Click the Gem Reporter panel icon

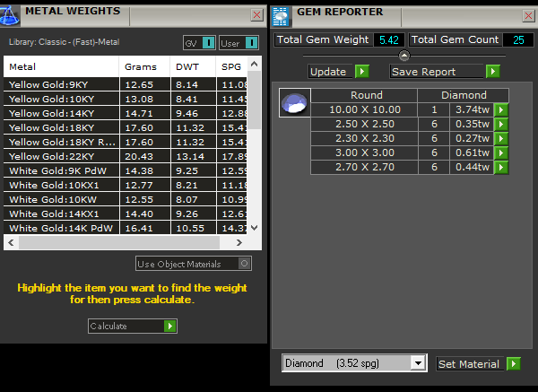point(281,14)
